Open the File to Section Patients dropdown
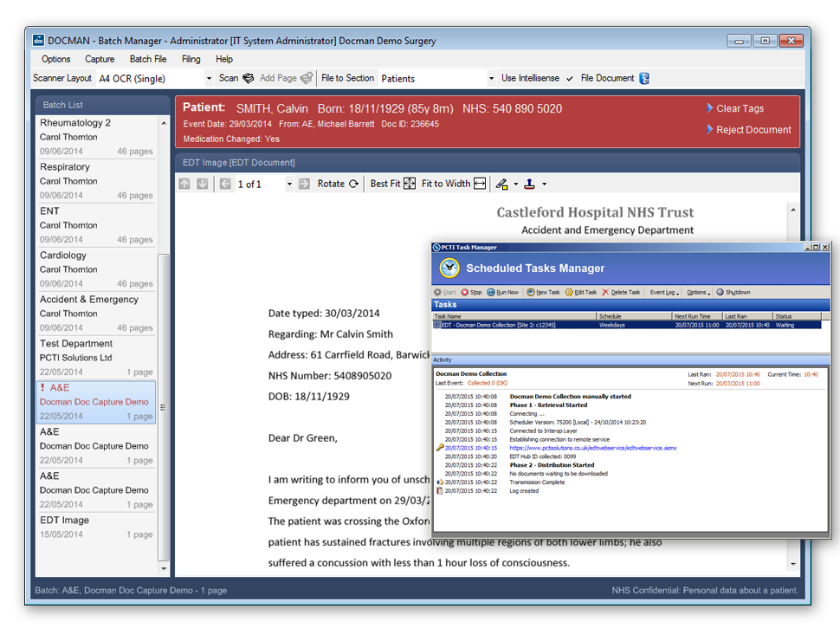Screen dimensions: 840x628 tap(491, 79)
